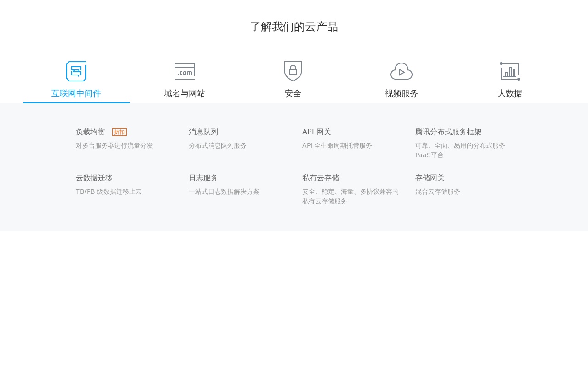Screen dimensions: 588x368
Task: Switch to the 视频服务 tab label
Action: [401, 93]
